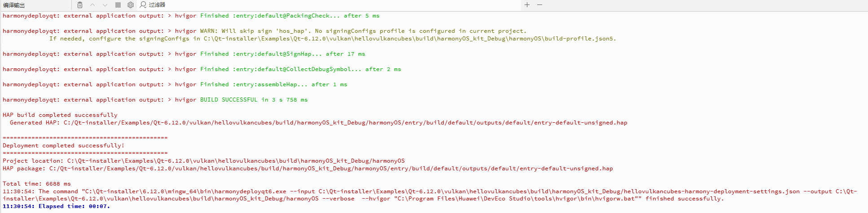868x213 pixels.
Task: Click the 'If needed, configure the signingConfigs' line
Action: pyautogui.click(x=333, y=39)
